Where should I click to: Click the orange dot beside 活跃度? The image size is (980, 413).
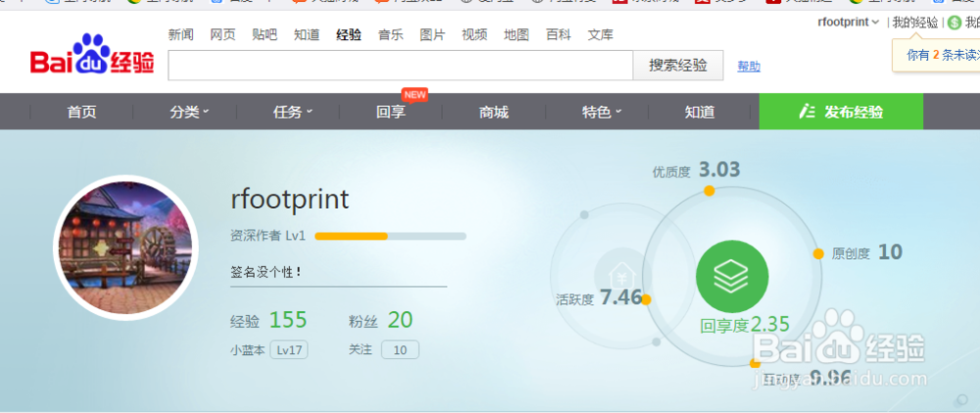pos(646,300)
